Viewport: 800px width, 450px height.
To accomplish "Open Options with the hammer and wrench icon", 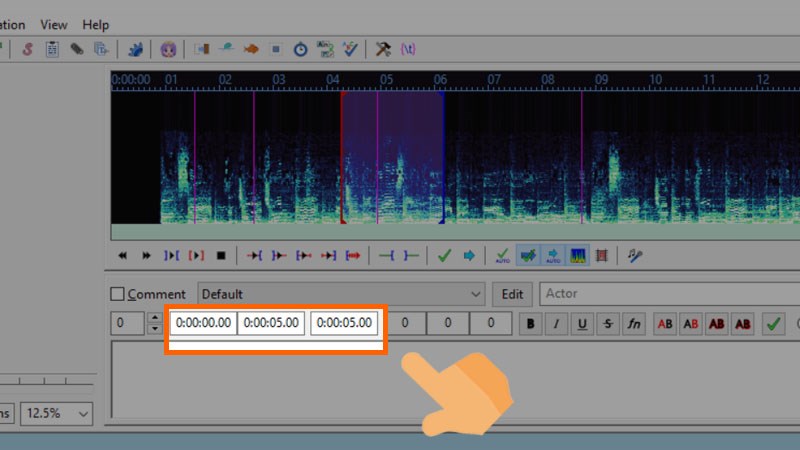I will pyautogui.click(x=383, y=49).
